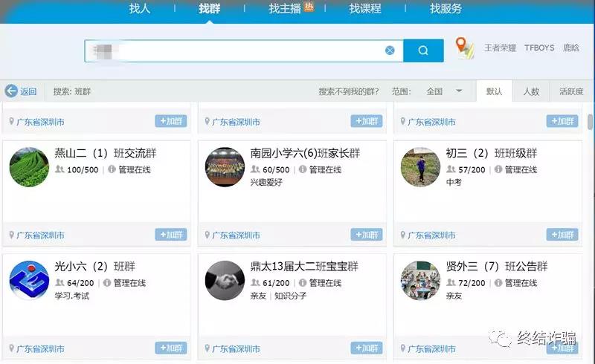
Task: Open the 找课程 tab
Action: pyautogui.click(x=365, y=8)
